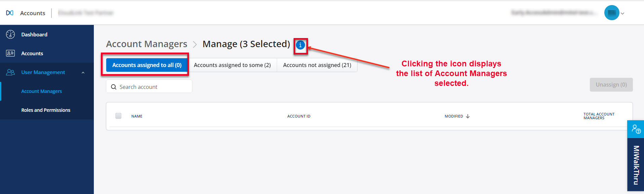
Task: Open the user profile dropdown arrow
Action: click(x=622, y=13)
